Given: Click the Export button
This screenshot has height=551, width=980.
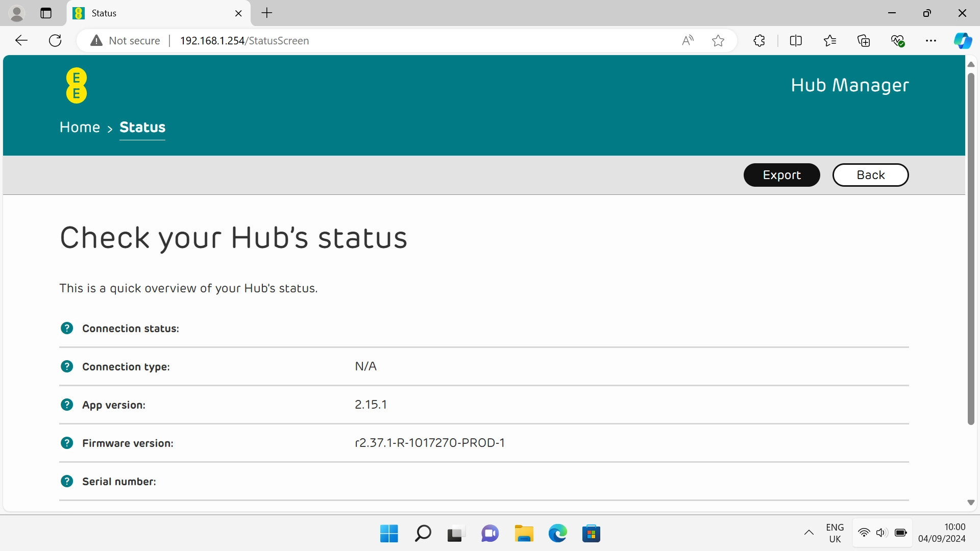Looking at the screenshot, I should [781, 174].
